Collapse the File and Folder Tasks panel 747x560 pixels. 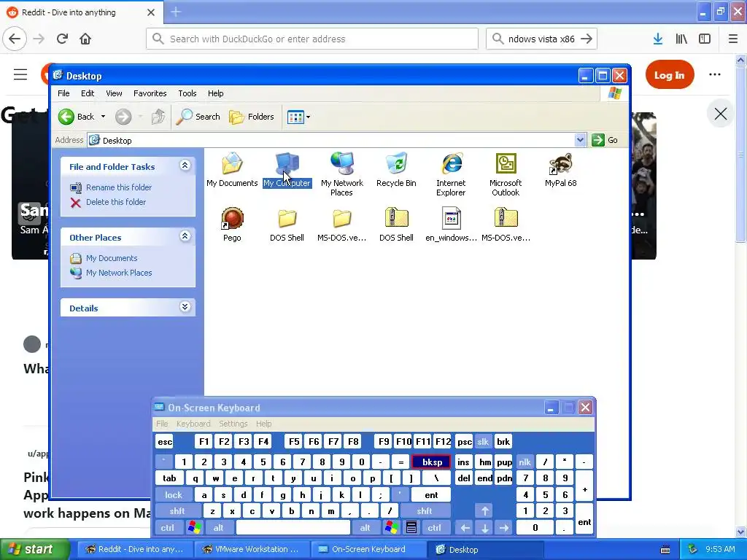pyautogui.click(x=185, y=166)
